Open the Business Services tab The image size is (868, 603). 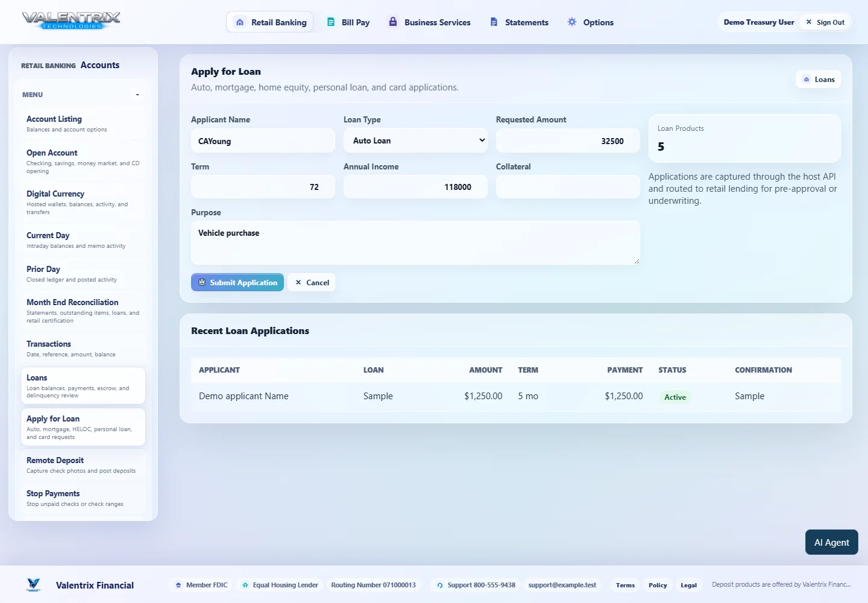pyautogui.click(x=430, y=22)
